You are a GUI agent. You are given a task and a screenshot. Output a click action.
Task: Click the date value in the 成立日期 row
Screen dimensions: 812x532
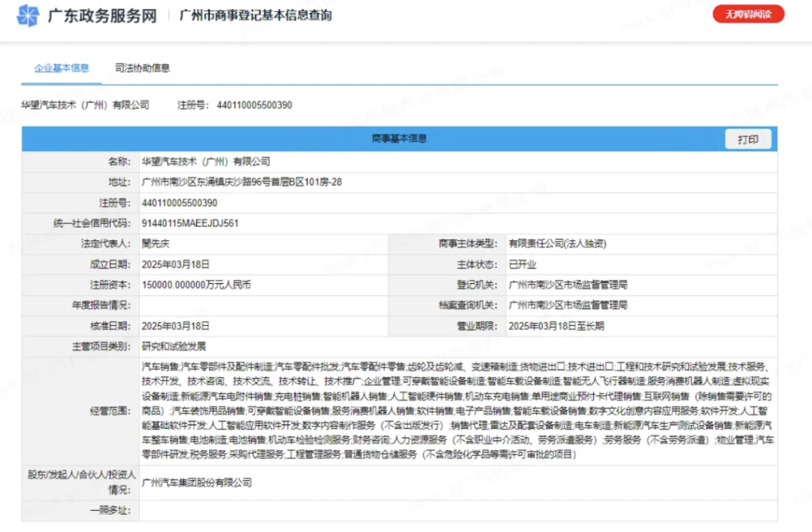[175, 264]
